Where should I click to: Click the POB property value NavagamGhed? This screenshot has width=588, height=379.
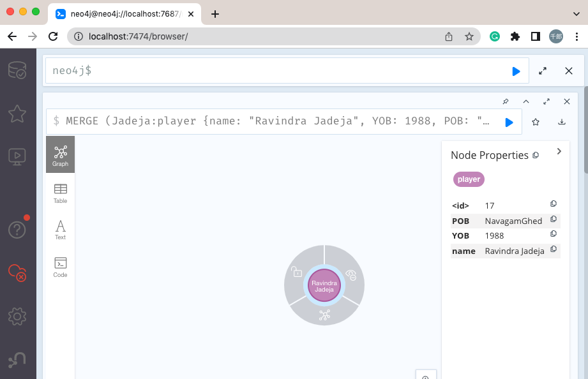513,221
